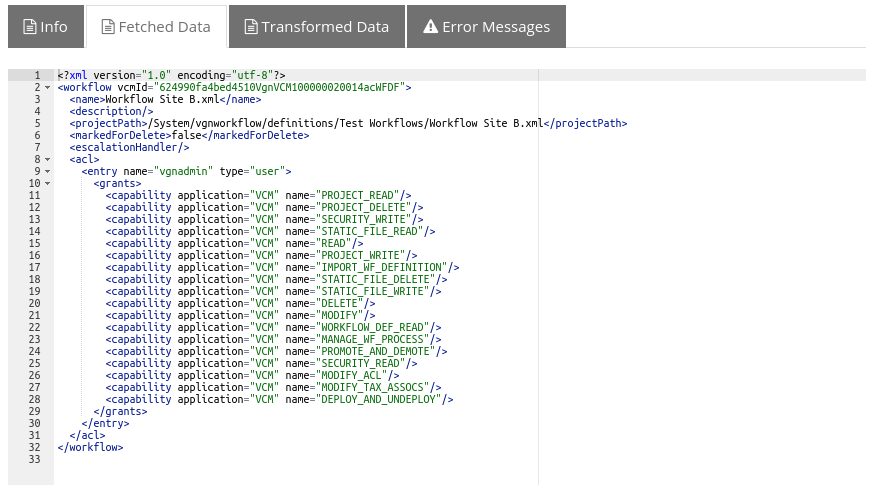Click the "SECURITY_READ" capability name
879x485 pixels.
[360, 363]
